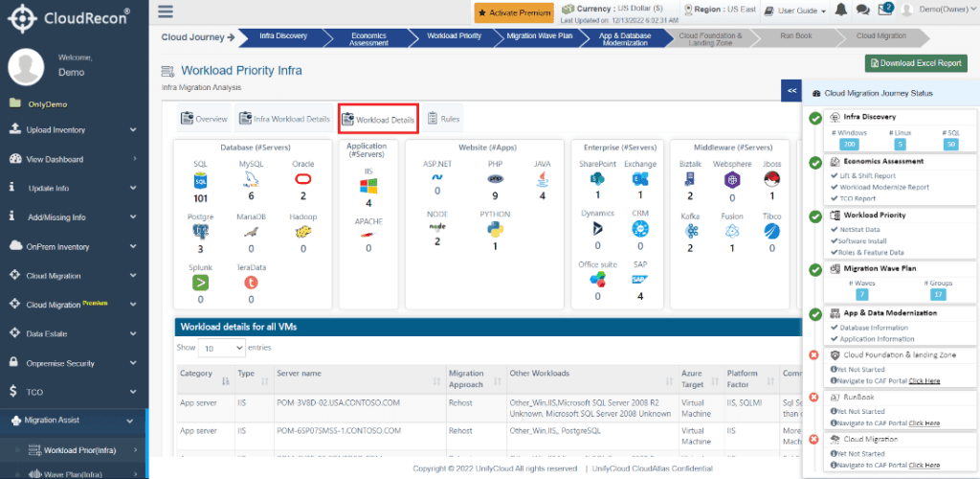Open the User Guide dropdown
980x479 pixels.
point(795,11)
